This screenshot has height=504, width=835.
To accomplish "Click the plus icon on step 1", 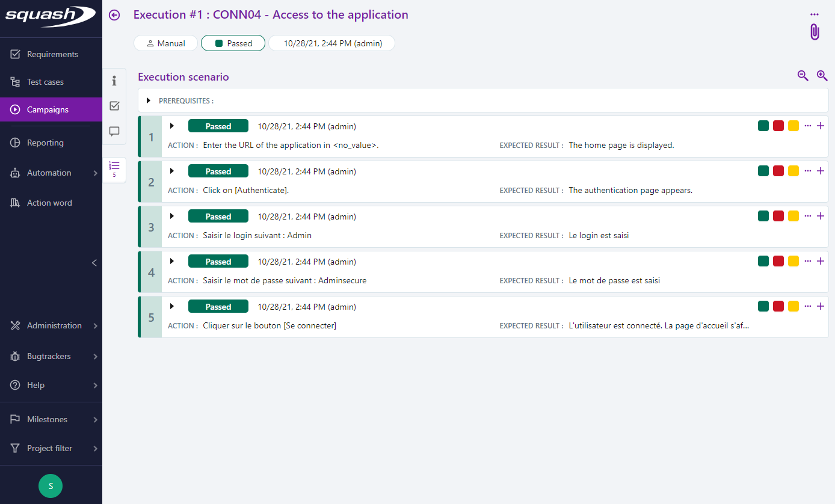I will pyautogui.click(x=820, y=126).
